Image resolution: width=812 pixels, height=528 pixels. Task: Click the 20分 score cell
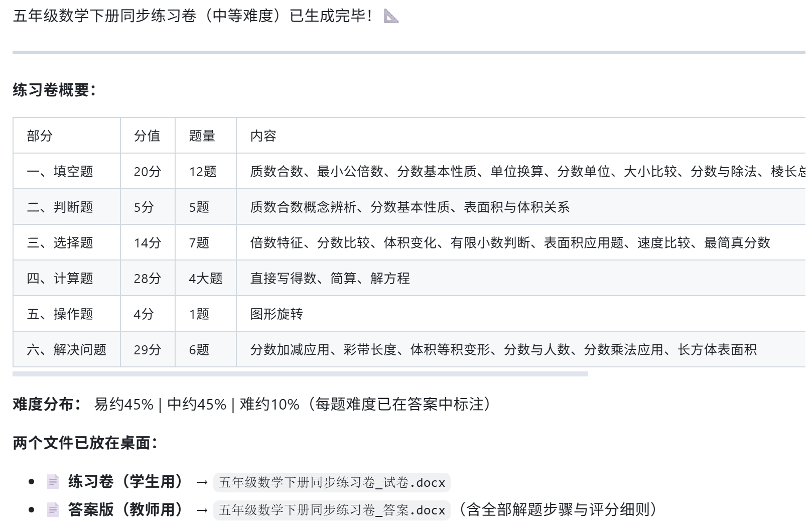(x=148, y=172)
